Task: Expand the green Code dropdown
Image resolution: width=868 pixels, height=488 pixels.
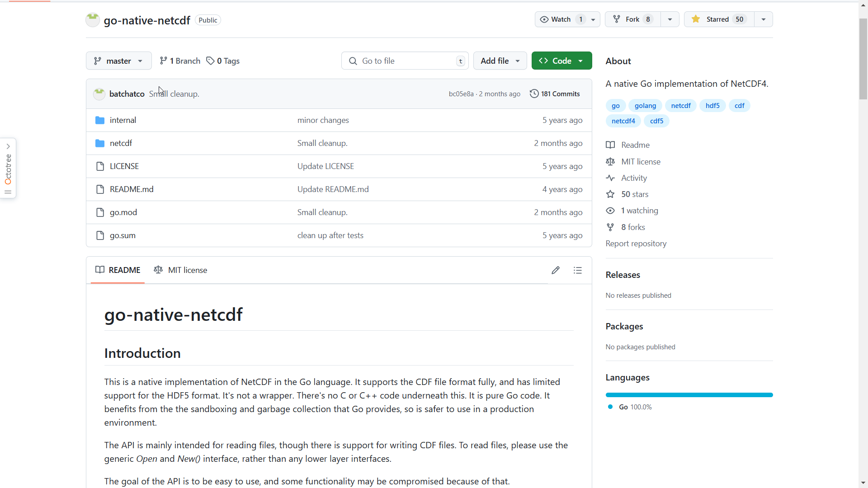Action: (561, 61)
